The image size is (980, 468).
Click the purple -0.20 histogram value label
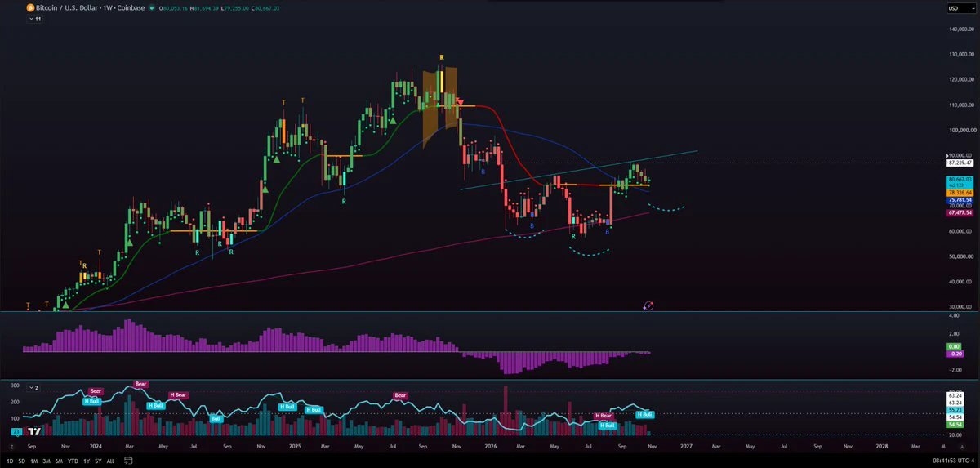point(954,354)
